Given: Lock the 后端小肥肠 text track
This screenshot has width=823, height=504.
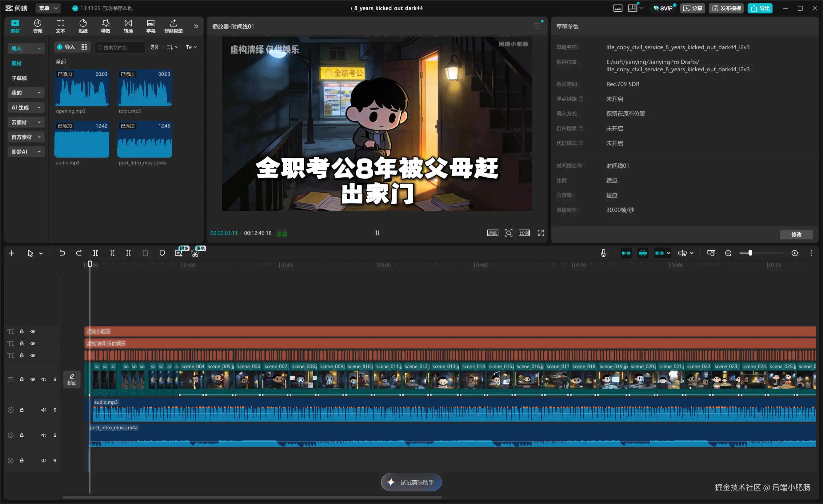Looking at the screenshot, I should pos(22,331).
